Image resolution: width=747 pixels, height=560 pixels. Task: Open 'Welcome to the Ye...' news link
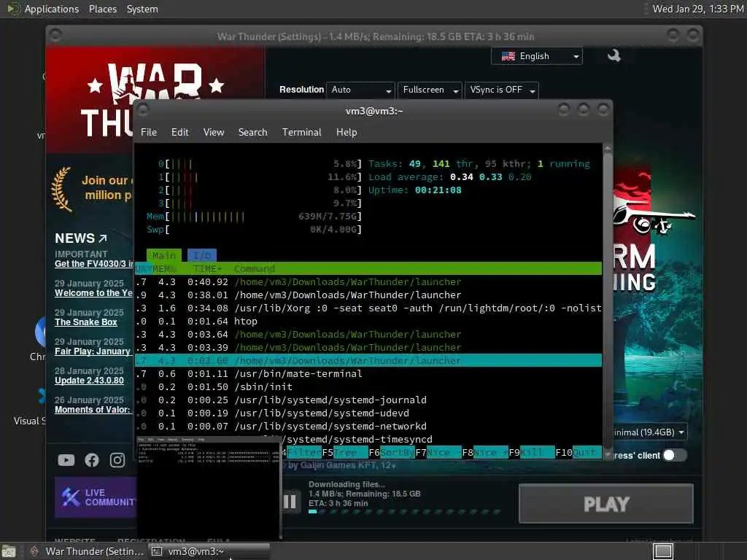pyautogui.click(x=94, y=293)
